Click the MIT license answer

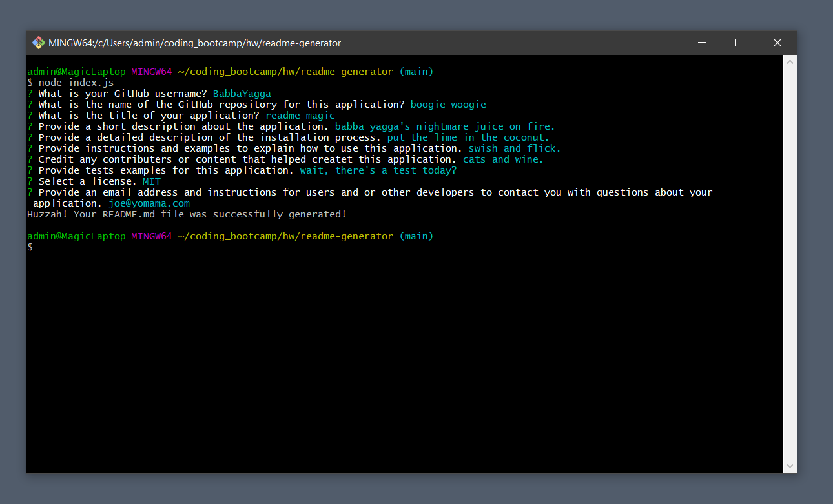click(151, 181)
